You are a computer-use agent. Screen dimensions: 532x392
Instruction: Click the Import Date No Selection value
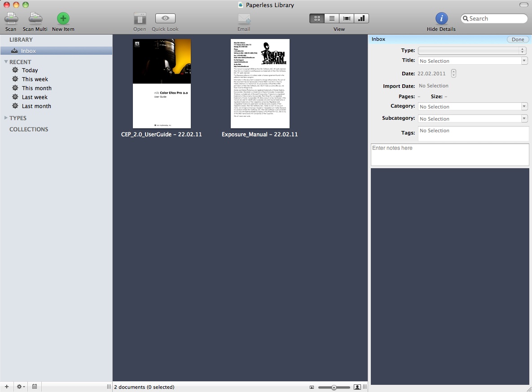(434, 86)
